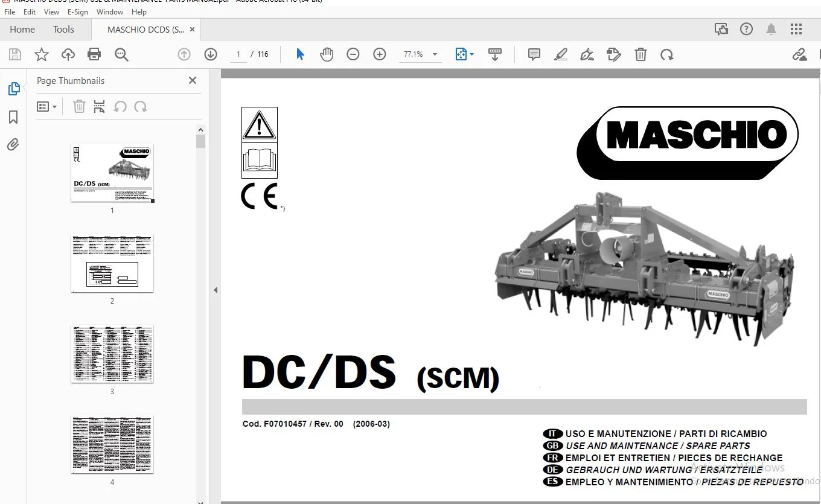View notifications bell
Screen dimensions: 821x504
(x=771, y=29)
